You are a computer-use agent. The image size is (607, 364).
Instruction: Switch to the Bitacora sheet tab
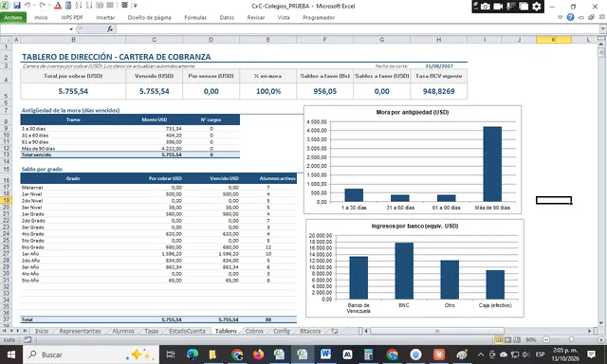tap(310, 331)
